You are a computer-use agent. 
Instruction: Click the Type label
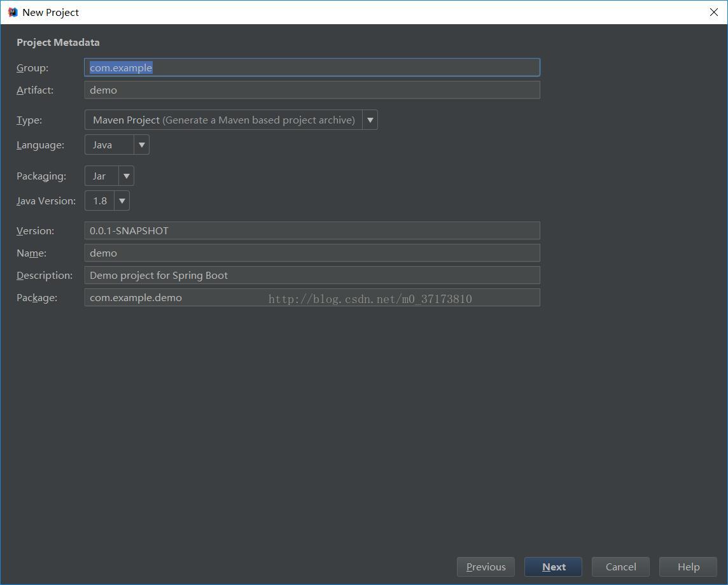(29, 120)
